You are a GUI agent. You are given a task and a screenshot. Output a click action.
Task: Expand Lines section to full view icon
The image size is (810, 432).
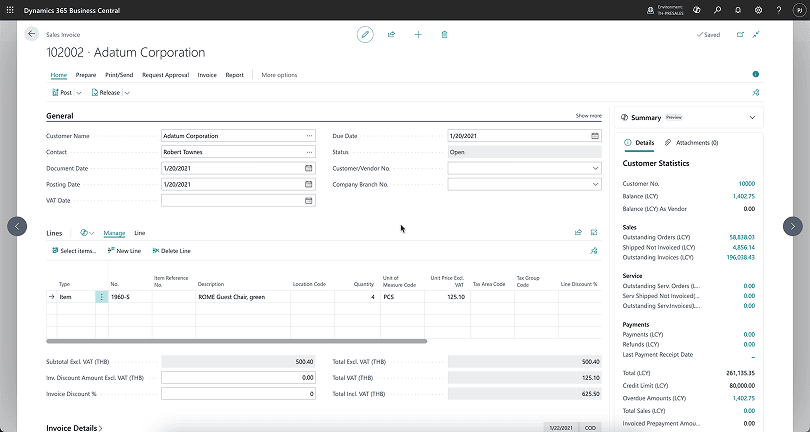point(594,233)
